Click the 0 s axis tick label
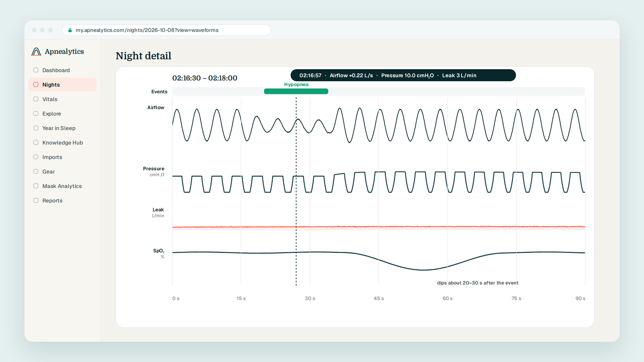The image size is (644, 362). tap(176, 298)
